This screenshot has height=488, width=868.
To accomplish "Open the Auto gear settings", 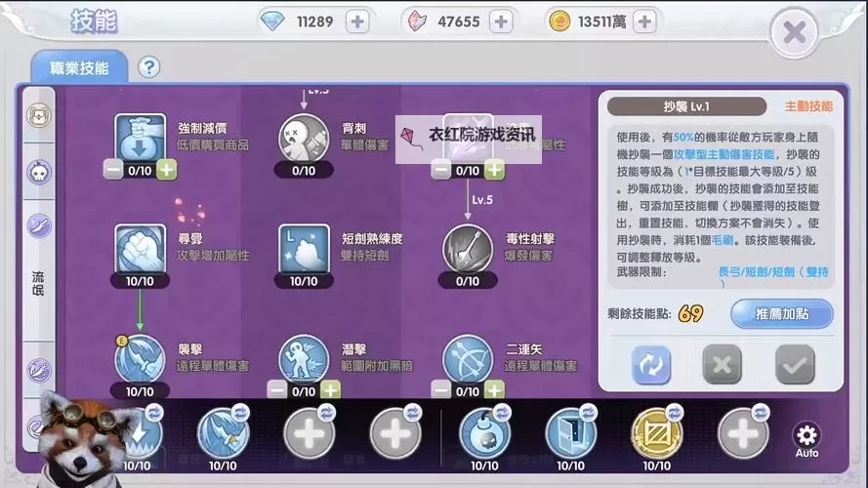I will [806, 440].
